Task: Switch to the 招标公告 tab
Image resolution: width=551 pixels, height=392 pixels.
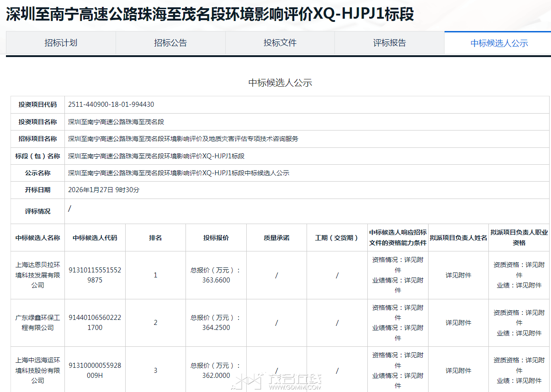Action: (x=170, y=43)
